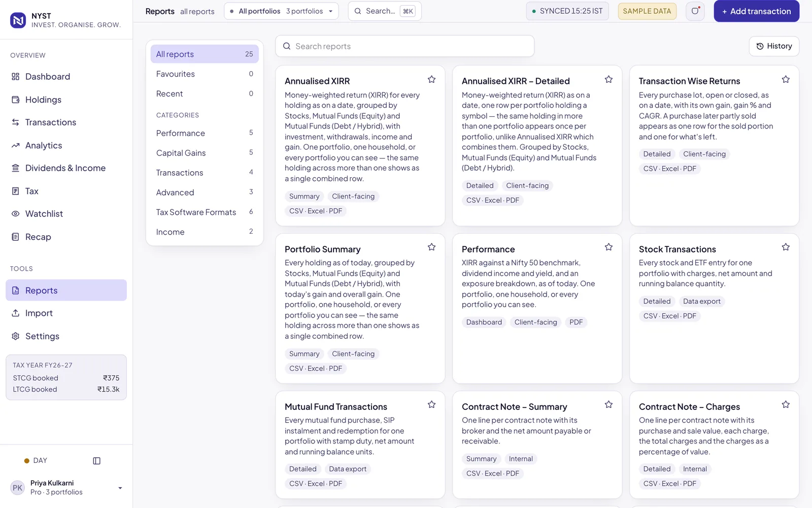Click the SYNCED 15:25 IST status

pos(567,11)
